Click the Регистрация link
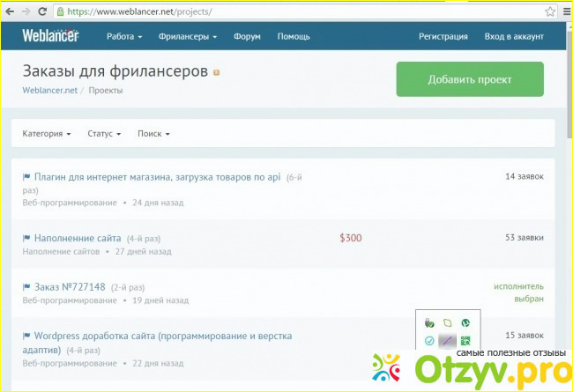Image resolution: width=573 pixels, height=392 pixels. click(x=443, y=37)
